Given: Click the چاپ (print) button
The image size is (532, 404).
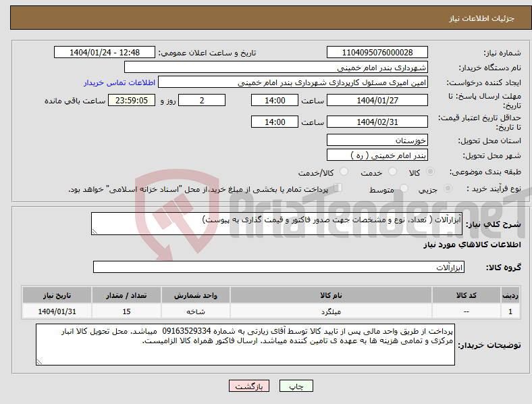Looking at the screenshot, I should [x=296, y=386].
